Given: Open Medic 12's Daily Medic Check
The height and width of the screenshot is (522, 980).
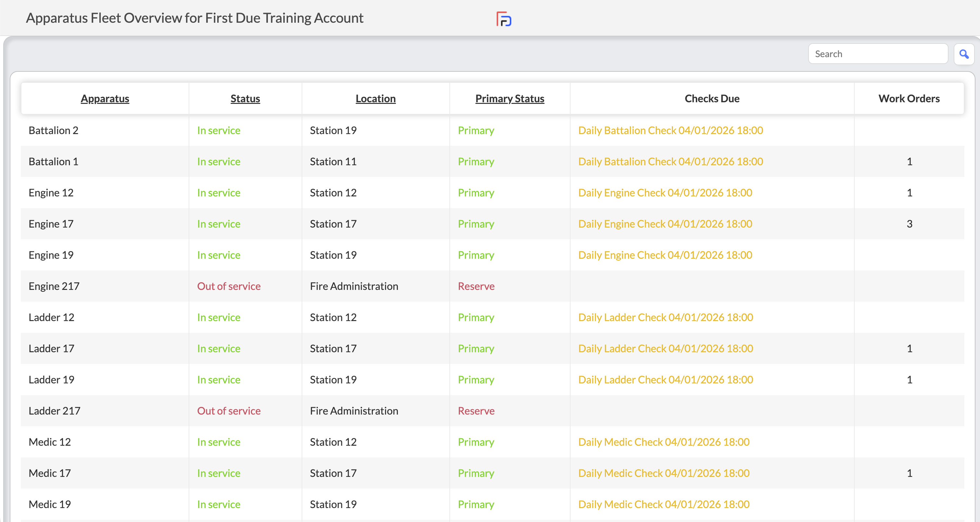Looking at the screenshot, I should [x=664, y=442].
